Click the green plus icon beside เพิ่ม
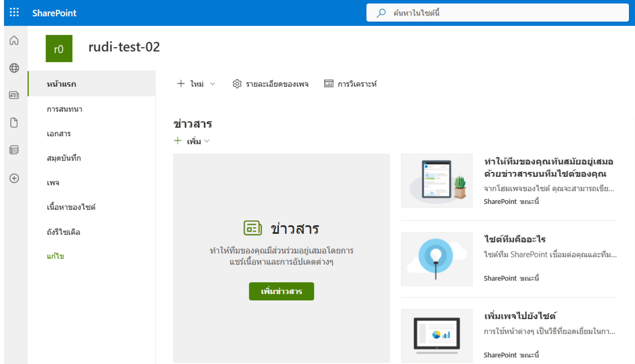The height and width of the screenshot is (364, 635). pyautogui.click(x=178, y=140)
